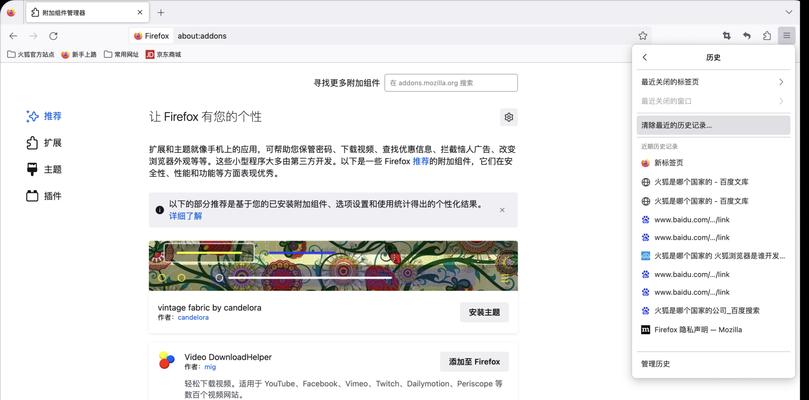Open 火狐是哪个国家的公司_百度搜索 entry

[x=713, y=311]
